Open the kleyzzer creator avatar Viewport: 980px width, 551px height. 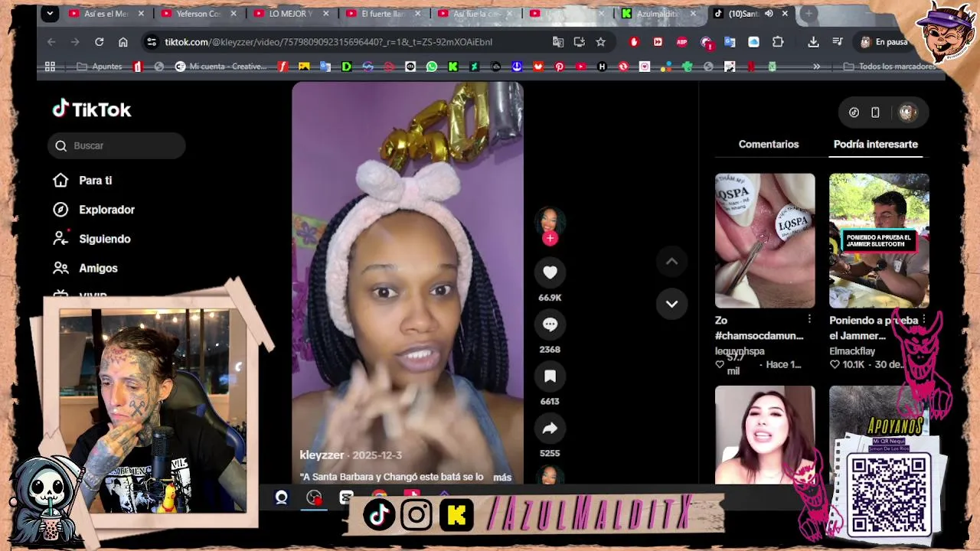550,220
